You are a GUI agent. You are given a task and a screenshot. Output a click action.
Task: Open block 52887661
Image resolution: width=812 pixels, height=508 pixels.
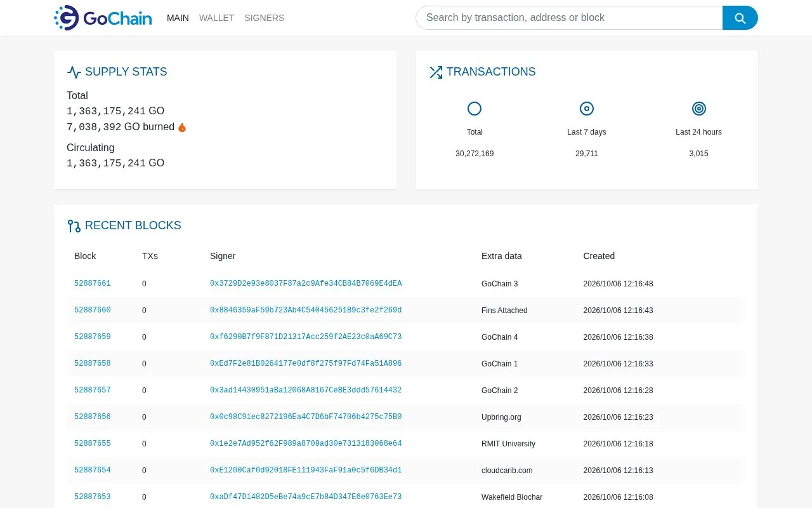coord(93,284)
